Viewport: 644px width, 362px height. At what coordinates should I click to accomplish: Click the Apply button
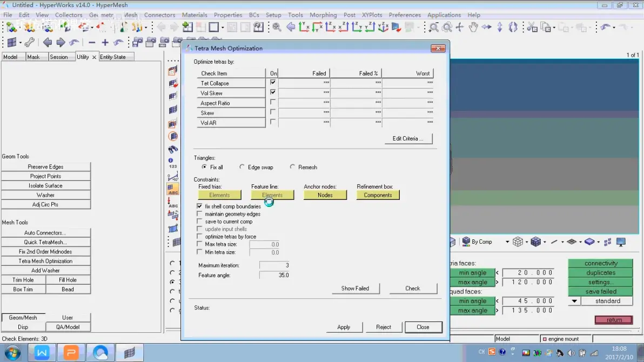(344, 327)
